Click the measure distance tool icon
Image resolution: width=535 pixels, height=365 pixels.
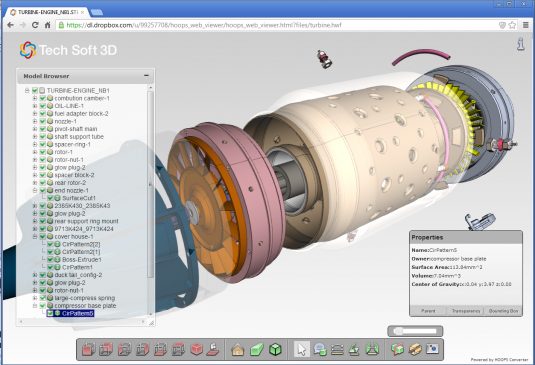337,350
